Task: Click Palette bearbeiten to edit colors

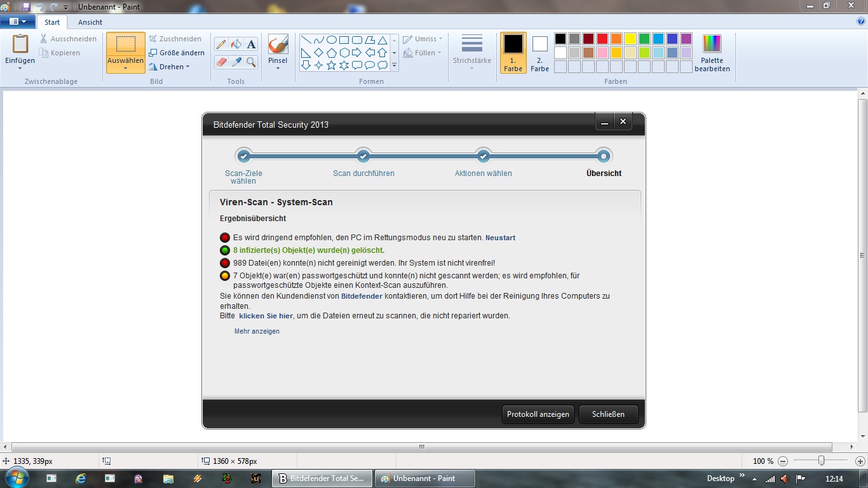Action: [x=712, y=53]
